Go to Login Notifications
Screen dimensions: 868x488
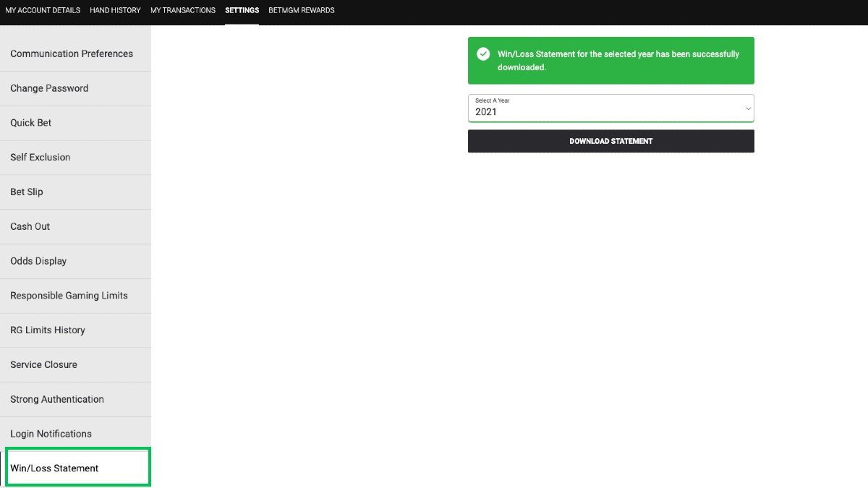point(75,435)
